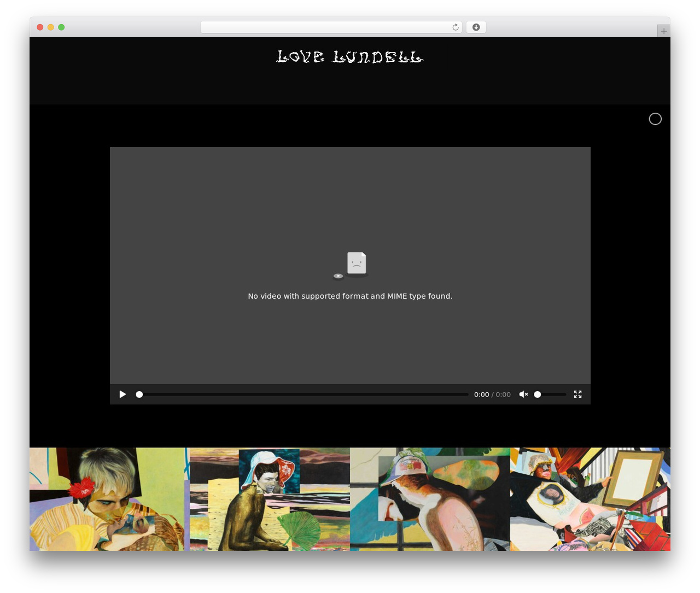Open painting with red flower figure
This screenshot has height=593, width=700.
point(109,499)
